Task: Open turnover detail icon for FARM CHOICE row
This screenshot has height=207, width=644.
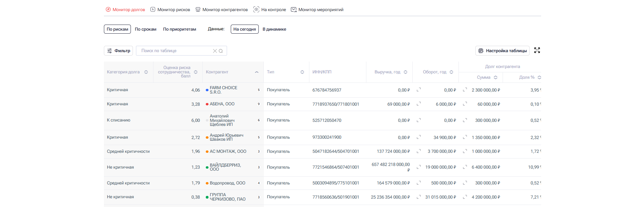Action: tap(465, 90)
